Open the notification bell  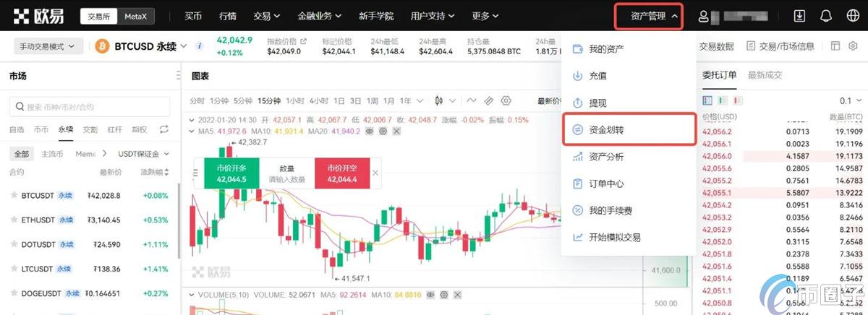tap(826, 16)
